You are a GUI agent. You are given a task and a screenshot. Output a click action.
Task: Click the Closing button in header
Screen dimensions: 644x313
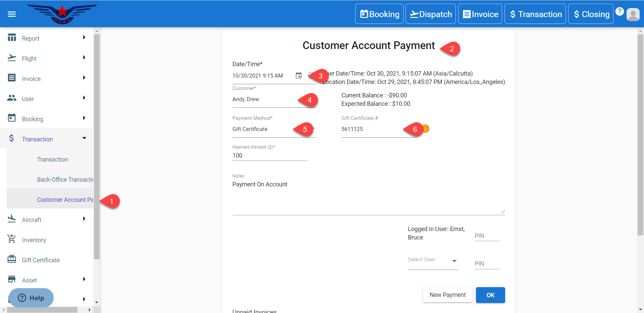pos(591,14)
